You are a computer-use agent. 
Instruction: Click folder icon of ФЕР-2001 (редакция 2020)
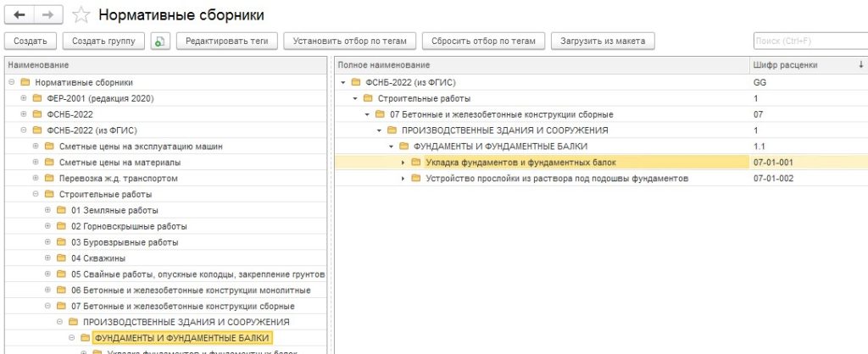[x=37, y=98]
